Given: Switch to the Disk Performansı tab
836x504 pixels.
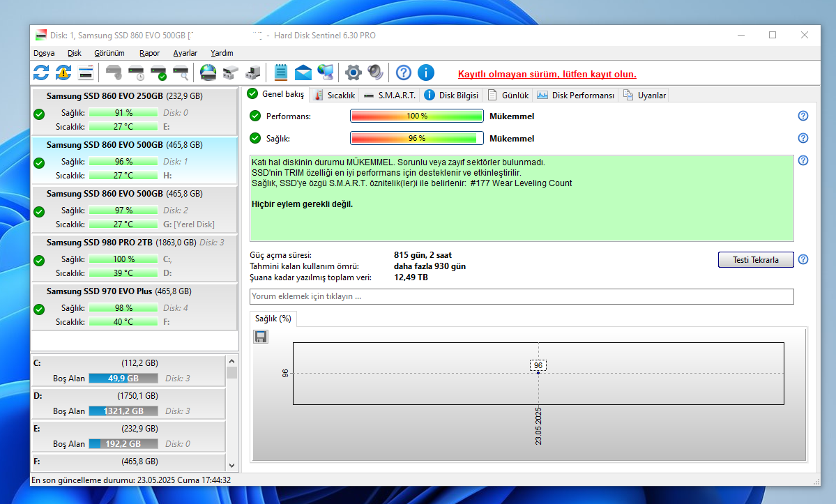Looking at the screenshot, I should 576,96.
